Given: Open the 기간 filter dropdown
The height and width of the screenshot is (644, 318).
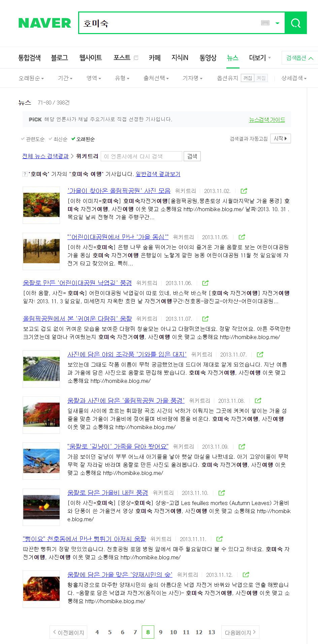Looking at the screenshot, I should pos(65,78).
